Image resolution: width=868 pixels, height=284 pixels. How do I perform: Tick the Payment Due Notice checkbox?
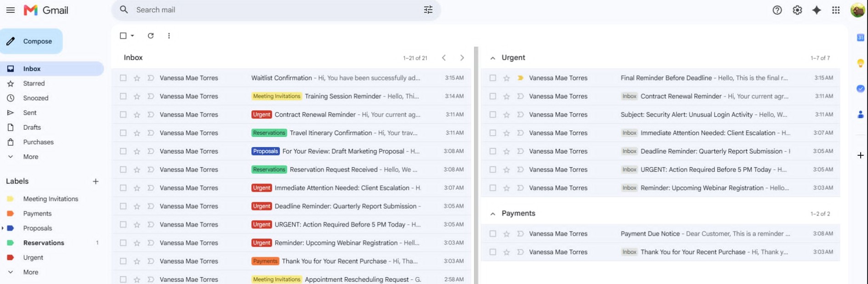tap(493, 234)
